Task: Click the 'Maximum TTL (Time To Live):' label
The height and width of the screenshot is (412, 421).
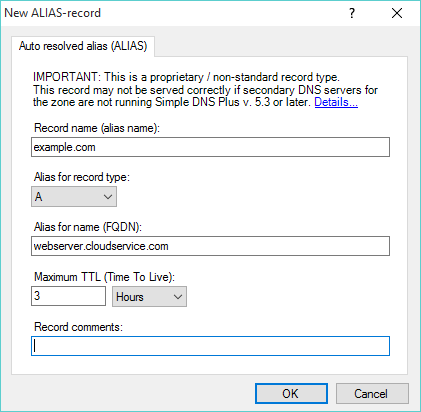Action: (x=104, y=277)
